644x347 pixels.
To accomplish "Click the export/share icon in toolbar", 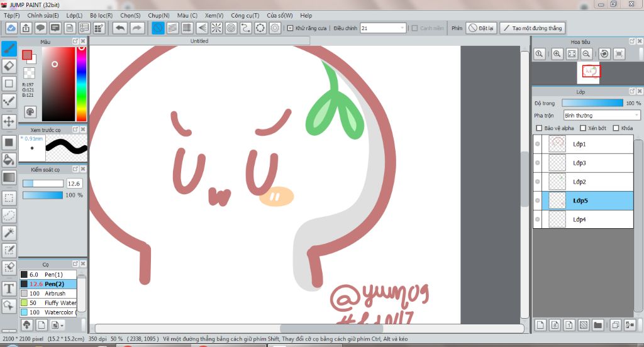I will coord(26,28).
